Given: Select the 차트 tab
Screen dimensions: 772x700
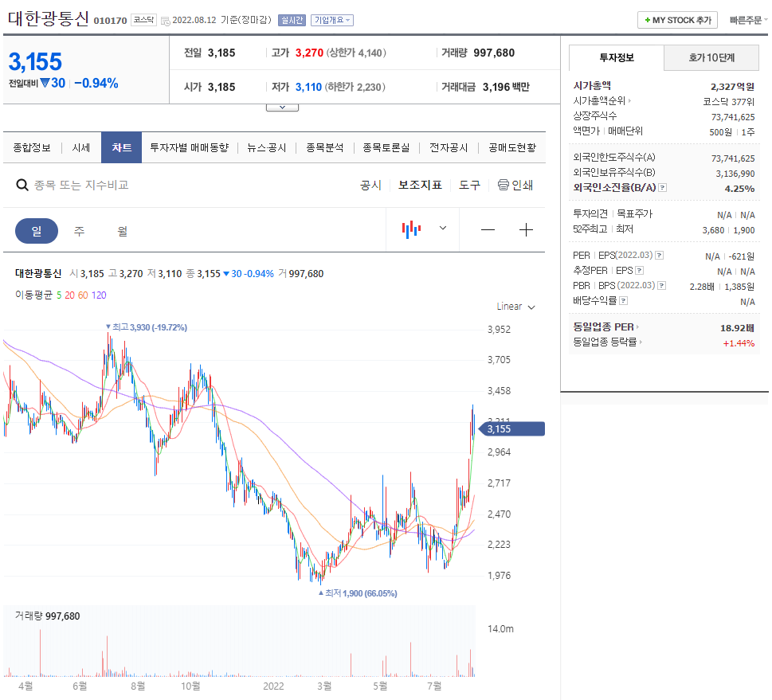Looking at the screenshot, I should coord(122,147).
